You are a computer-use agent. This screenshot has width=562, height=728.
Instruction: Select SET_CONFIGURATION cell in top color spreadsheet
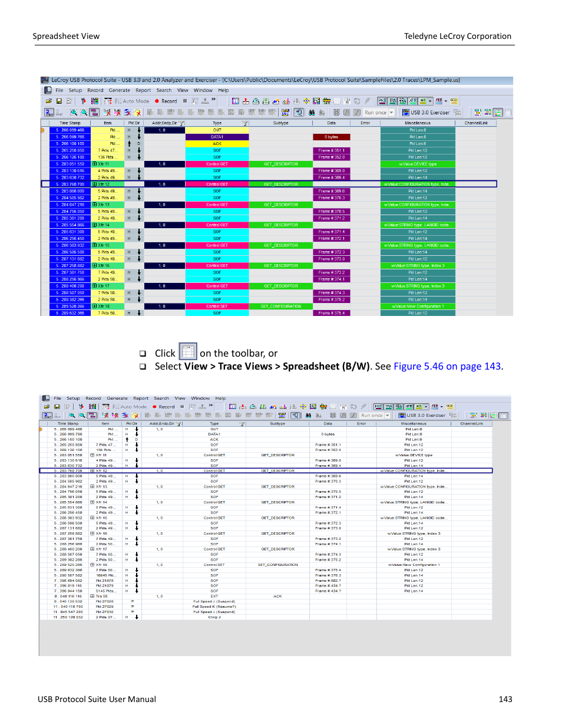click(281, 307)
